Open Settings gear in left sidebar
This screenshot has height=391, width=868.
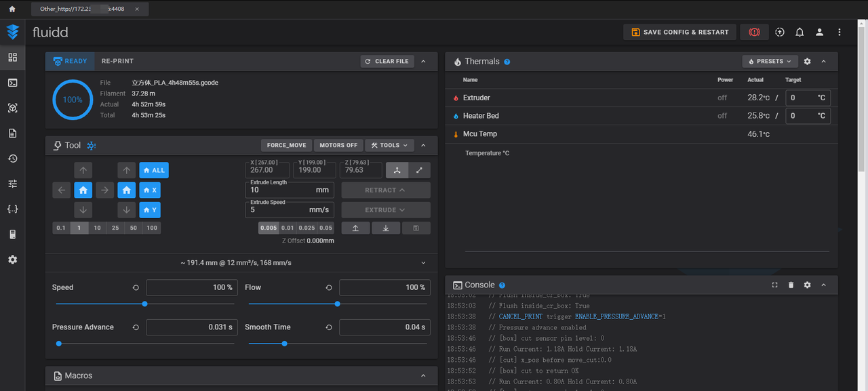[12, 260]
